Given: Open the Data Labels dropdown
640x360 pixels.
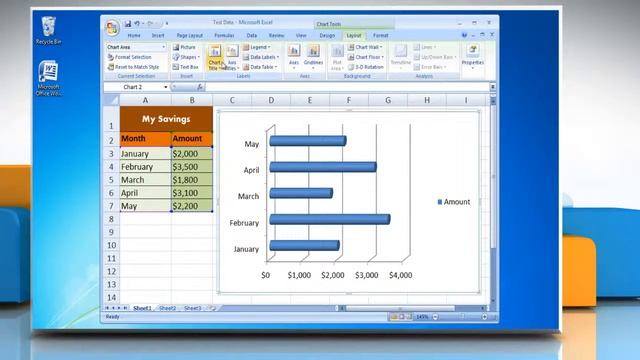Looking at the screenshot, I should click(261, 57).
